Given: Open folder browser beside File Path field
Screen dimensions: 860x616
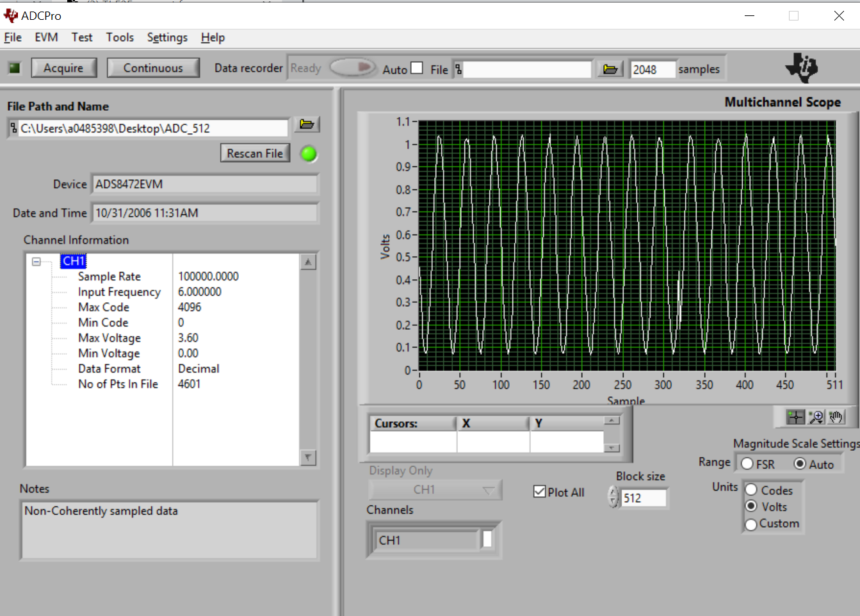Looking at the screenshot, I should click(x=307, y=125).
